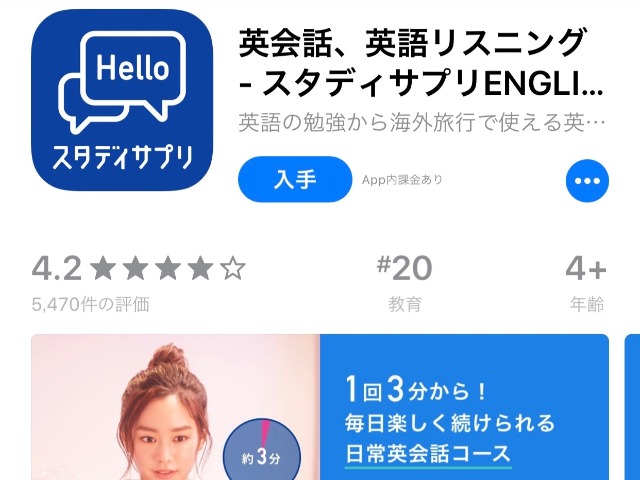Click the 約3分 circular timer badge
Image resolution: width=640 pixels, height=480 pixels.
(x=262, y=452)
